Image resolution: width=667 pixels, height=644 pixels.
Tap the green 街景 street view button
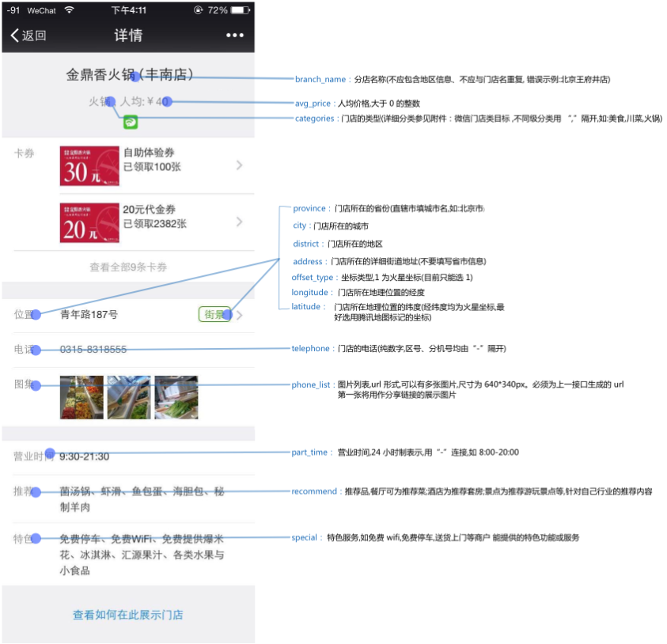[x=214, y=313]
